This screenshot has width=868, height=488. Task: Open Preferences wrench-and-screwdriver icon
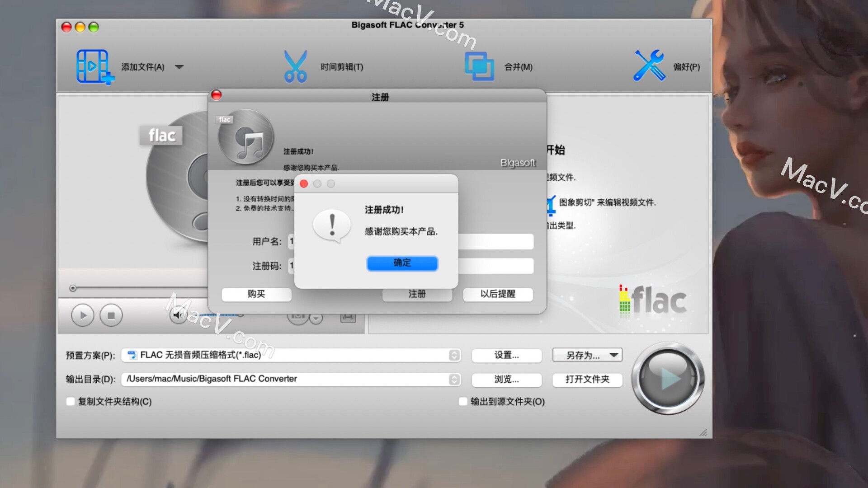[649, 66]
